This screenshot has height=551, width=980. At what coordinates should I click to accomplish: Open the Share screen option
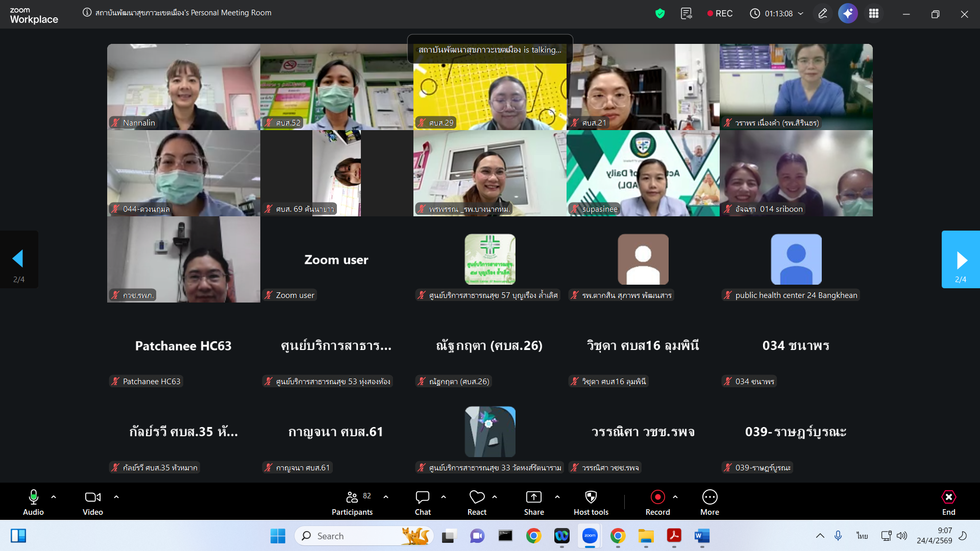(x=533, y=497)
